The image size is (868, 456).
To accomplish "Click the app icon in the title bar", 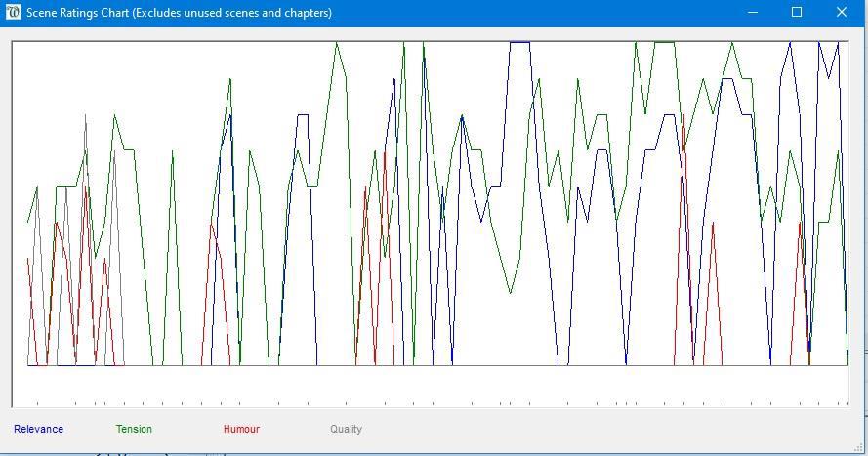I will [14, 13].
